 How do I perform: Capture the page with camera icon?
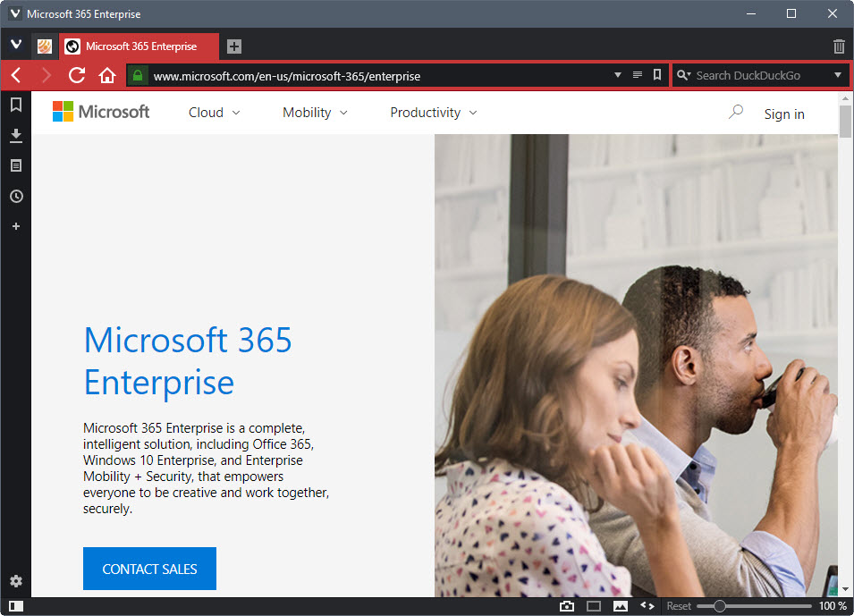[566, 605]
